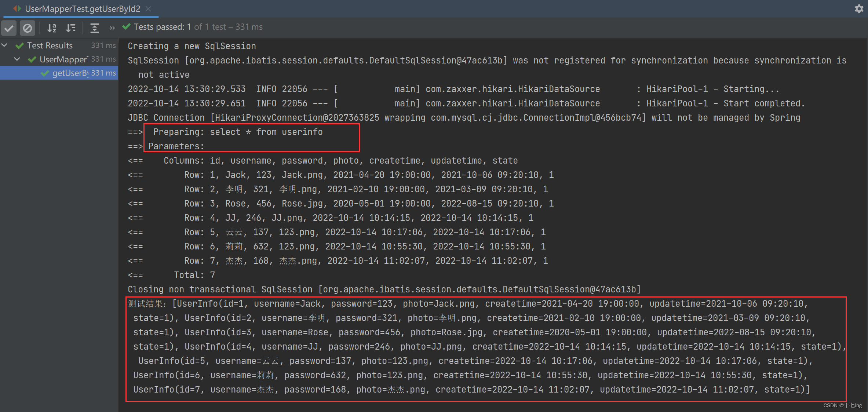Image resolution: width=868 pixels, height=412 pixels.
Task: Close the UserMapperTest.getUserById2 tab
Action: [x=148, y=9]
